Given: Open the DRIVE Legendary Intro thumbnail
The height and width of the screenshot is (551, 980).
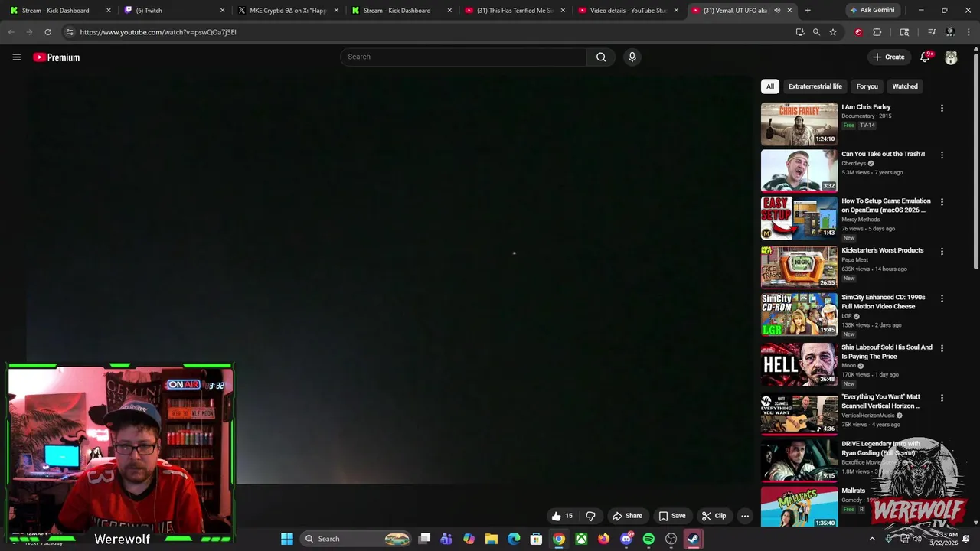Looking at the screenshot, I should pos(799,461).
